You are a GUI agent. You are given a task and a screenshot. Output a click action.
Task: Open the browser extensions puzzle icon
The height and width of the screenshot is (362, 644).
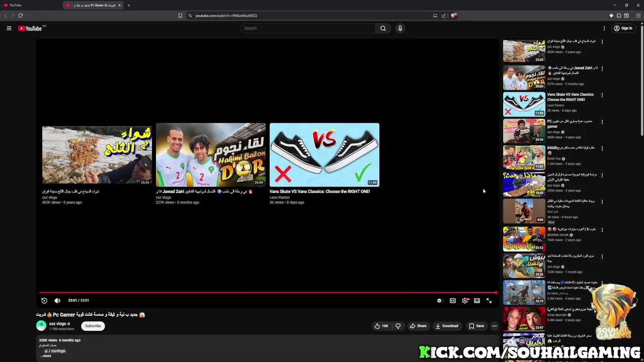pos(619,16)
